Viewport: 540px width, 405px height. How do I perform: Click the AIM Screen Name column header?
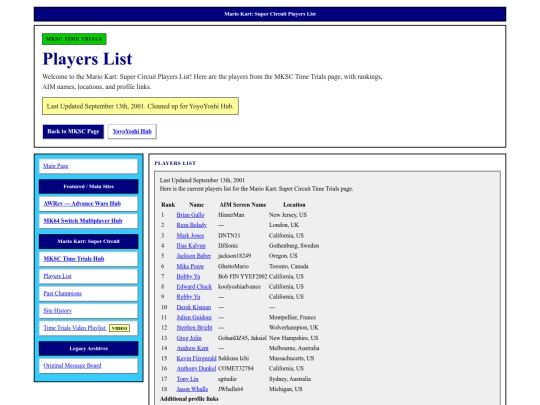(243, 205)
